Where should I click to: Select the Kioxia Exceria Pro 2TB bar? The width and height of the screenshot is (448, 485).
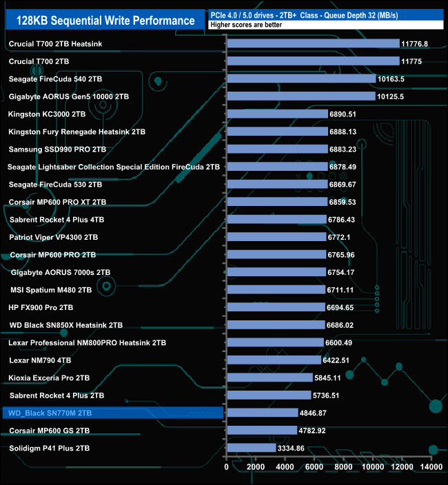[269, 378]
